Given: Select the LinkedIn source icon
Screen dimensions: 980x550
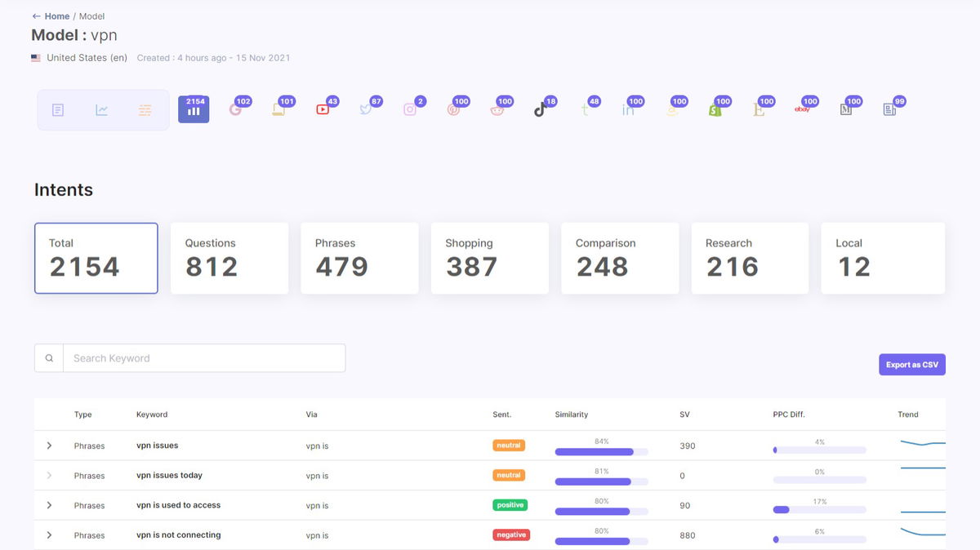Looking at the screenshot, I should (x=627, y=109).
